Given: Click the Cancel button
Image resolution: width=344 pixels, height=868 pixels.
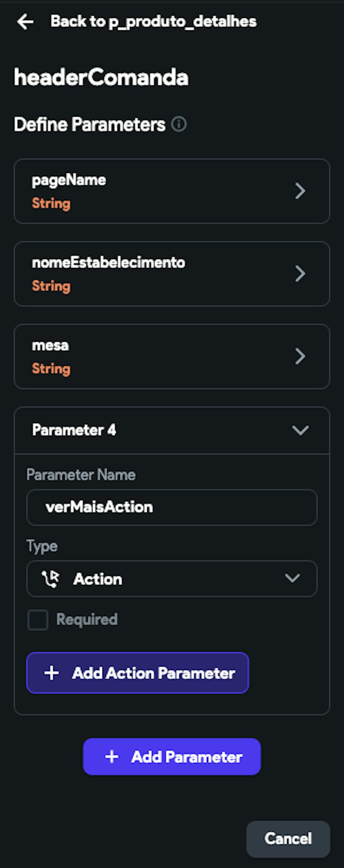Looking at the screenshot, I should (288, 839).
